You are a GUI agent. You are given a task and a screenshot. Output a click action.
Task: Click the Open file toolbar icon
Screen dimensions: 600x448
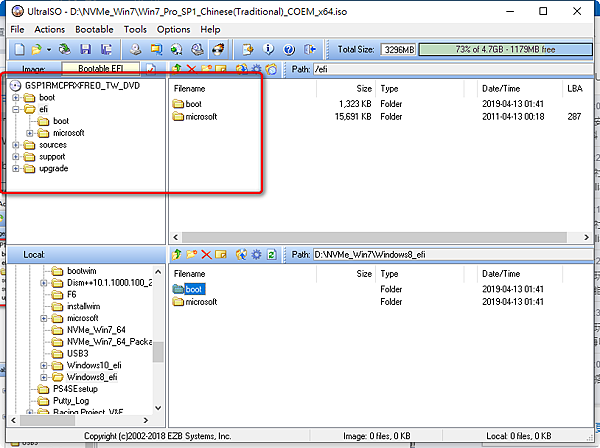point(36,49)
